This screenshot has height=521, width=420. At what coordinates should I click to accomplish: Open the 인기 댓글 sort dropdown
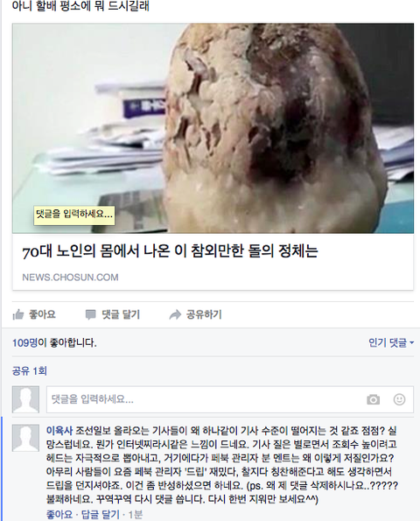coord(391,342)
